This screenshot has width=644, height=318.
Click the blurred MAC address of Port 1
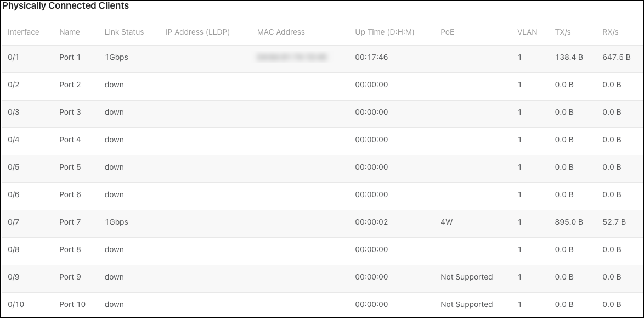point(292,57)
